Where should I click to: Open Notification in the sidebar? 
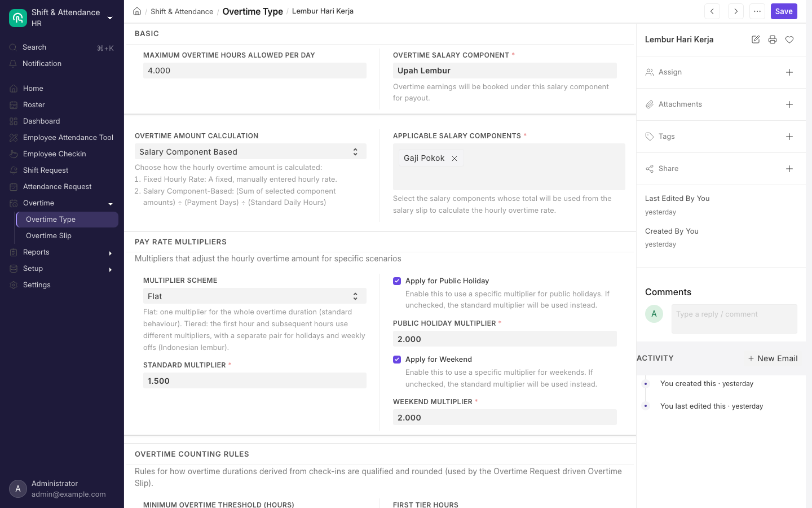point(62,64)
